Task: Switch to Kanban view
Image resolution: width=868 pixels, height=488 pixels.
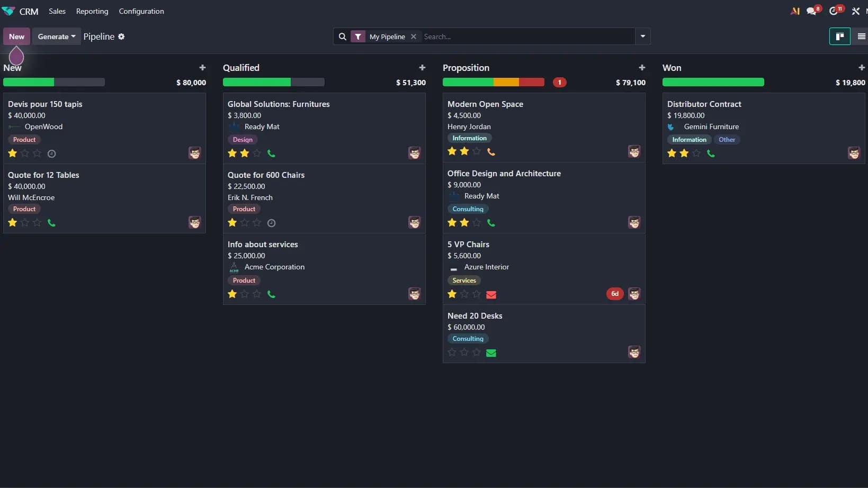Action: coord(839,37)
